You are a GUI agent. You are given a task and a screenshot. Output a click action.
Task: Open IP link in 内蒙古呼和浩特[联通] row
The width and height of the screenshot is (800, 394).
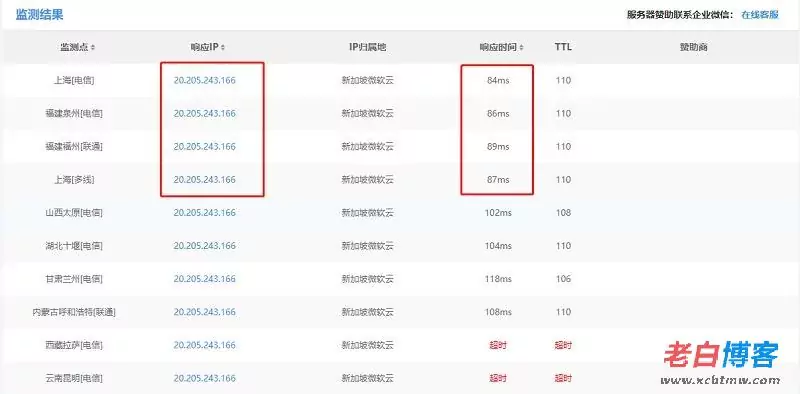click(x=205, y=312)
